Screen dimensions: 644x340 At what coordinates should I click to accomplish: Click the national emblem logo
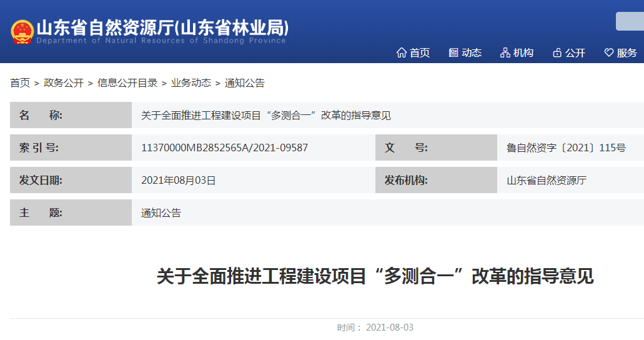(22, 32)
